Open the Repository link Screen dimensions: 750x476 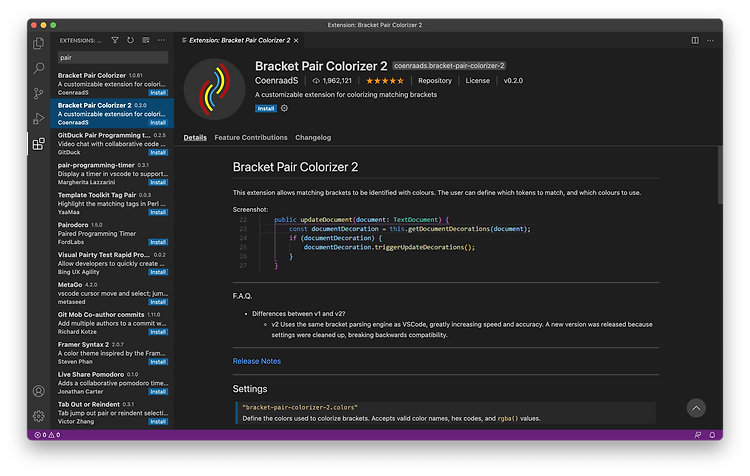pos(435,81)
